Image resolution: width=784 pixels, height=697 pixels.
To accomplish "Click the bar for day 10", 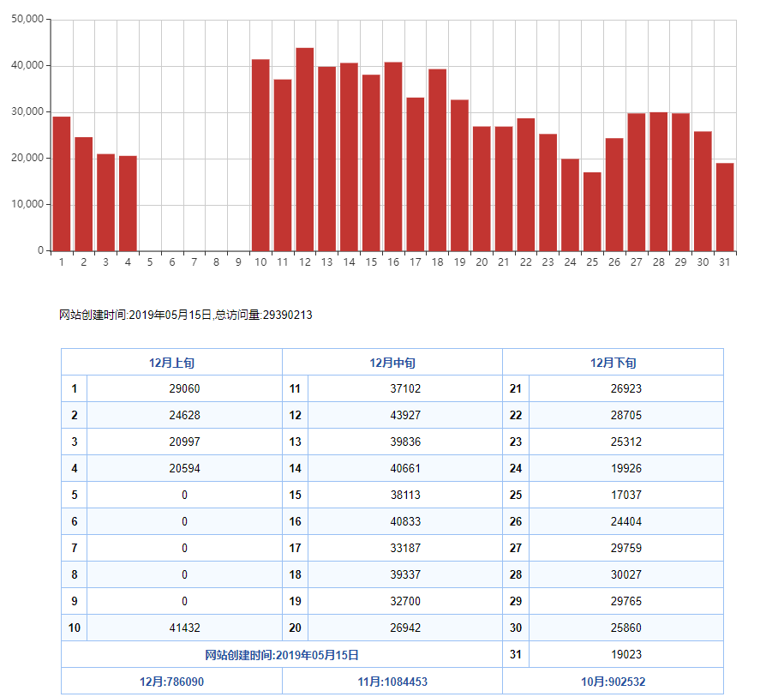I will click(x=260, y=155).
